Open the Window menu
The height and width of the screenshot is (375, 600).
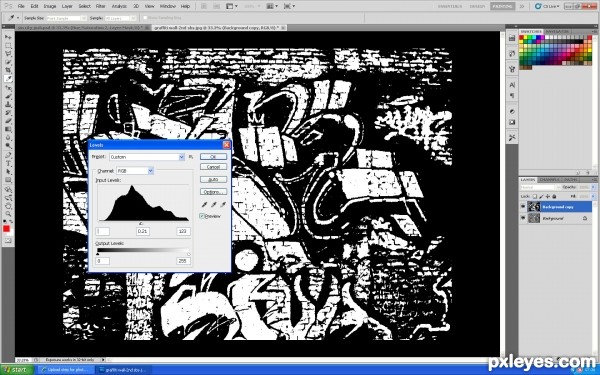[168, 6]
